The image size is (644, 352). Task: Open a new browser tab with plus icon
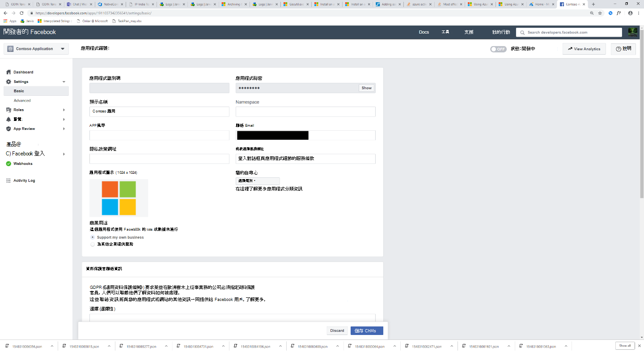(593, 4)
